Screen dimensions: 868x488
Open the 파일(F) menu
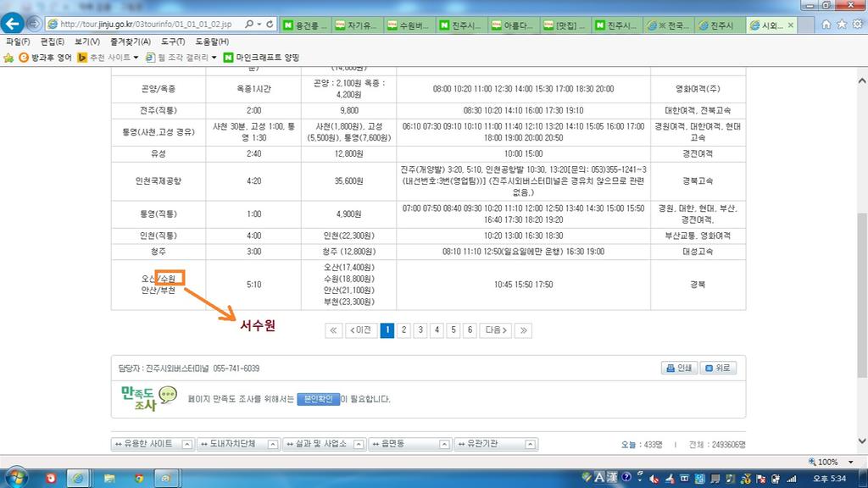(18, 42)
